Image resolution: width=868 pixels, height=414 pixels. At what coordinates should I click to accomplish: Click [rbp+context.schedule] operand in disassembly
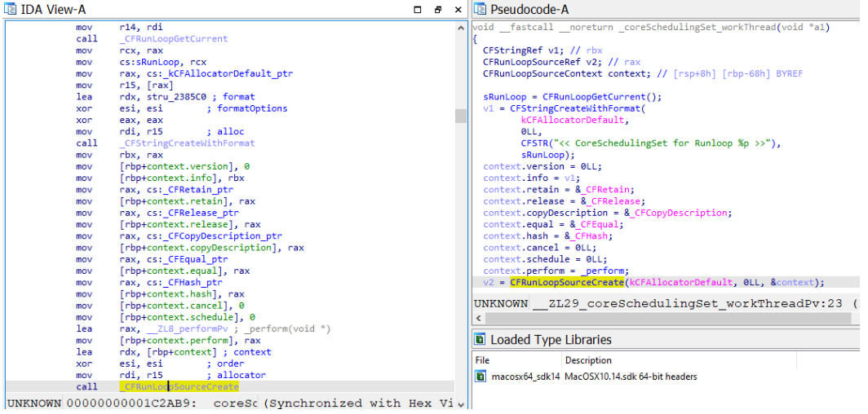(x=182, y=317)
